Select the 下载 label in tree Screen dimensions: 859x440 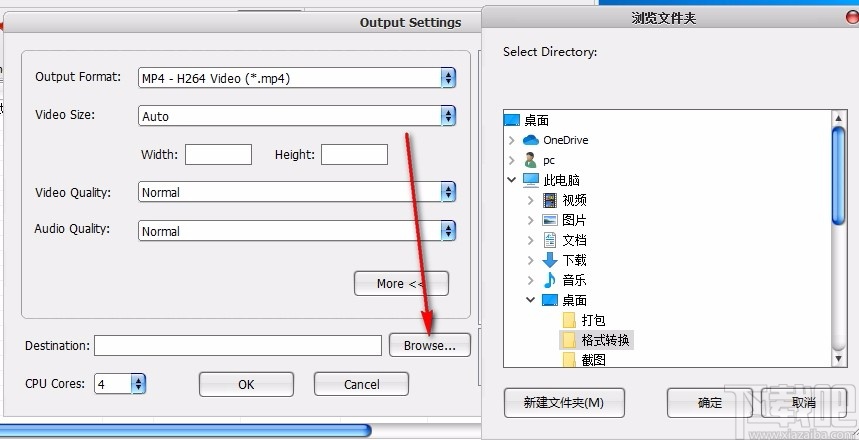574,260
